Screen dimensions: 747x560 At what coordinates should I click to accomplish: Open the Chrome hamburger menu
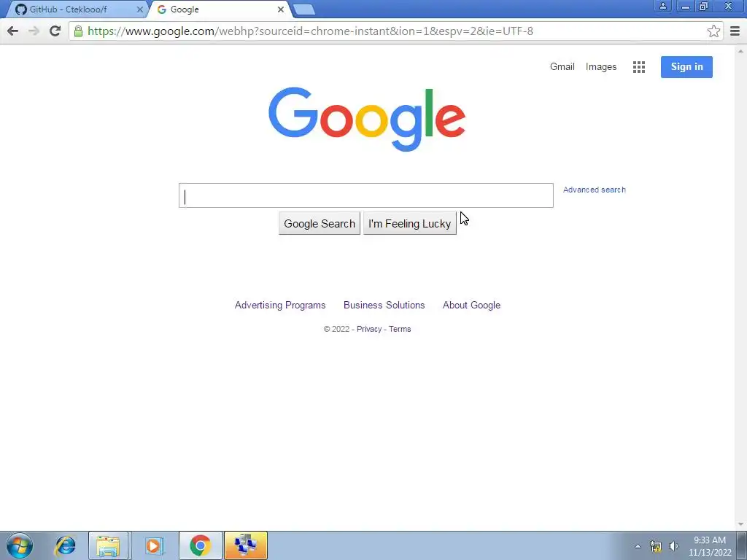pos(735,31)
